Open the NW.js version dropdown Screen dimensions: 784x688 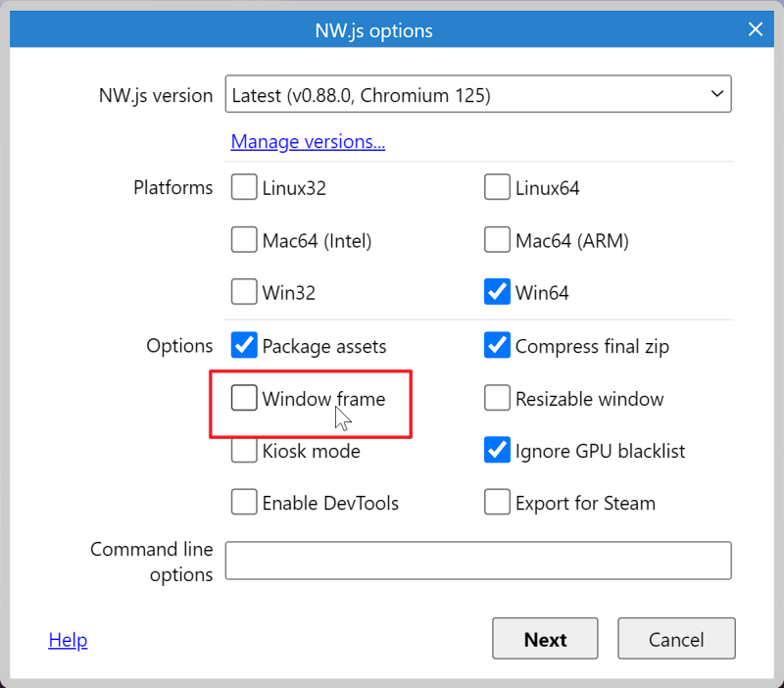tap(478, 94)
